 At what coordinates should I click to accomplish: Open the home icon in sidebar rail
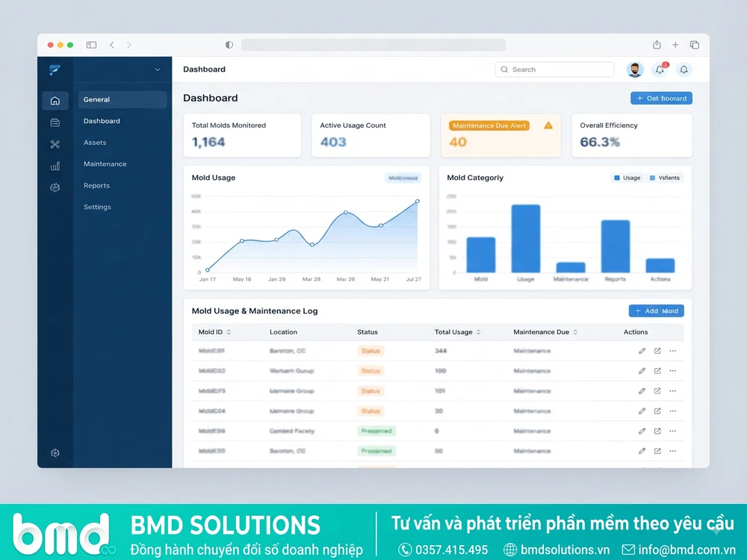[55, 101]
